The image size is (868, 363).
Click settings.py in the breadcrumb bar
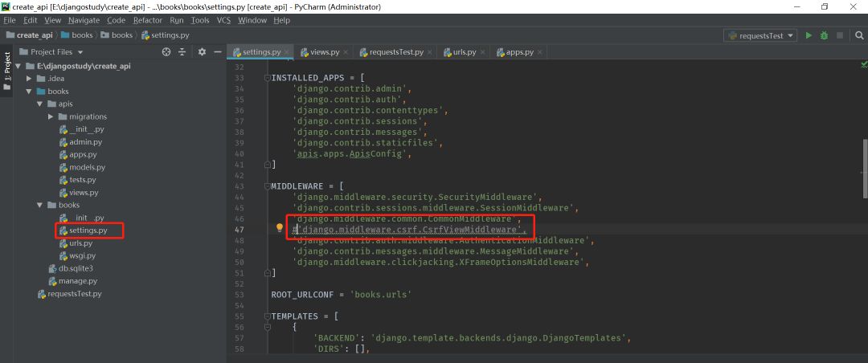[x=166, y=35]
